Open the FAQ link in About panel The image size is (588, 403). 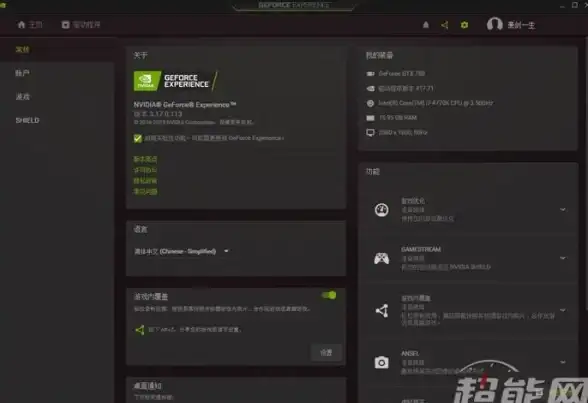(x=146, y=192)
